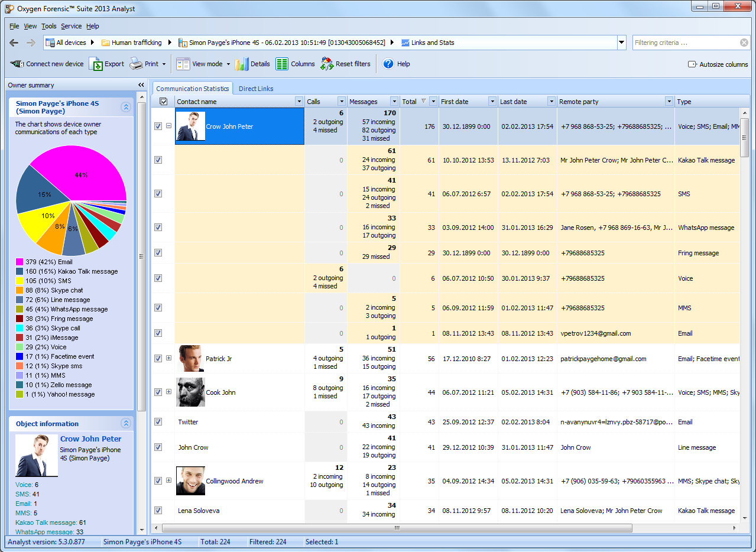
Task: Click the Kakao Talk message link in Object information
Action: pos(47,522)
